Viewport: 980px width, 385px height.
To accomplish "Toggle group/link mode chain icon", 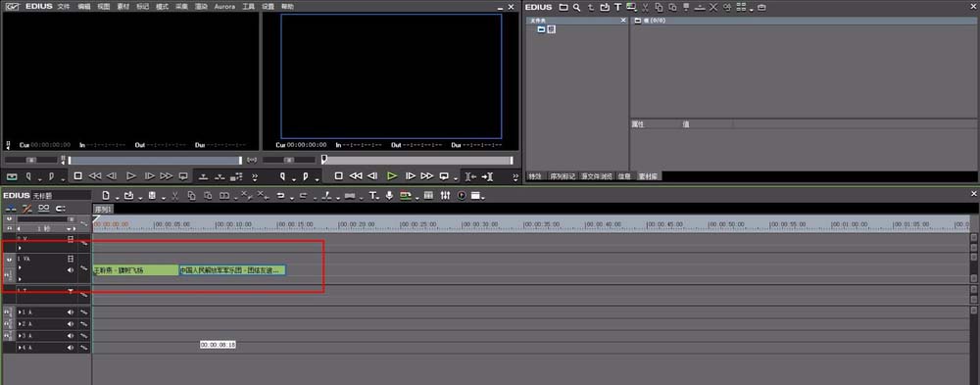I will pyautogui.click(x=43, y=208).
